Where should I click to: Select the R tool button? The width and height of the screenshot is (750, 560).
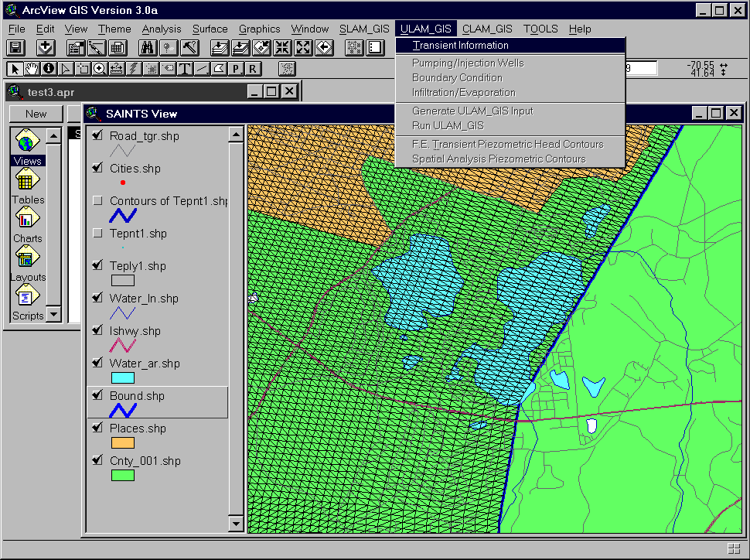pos(253,69)
